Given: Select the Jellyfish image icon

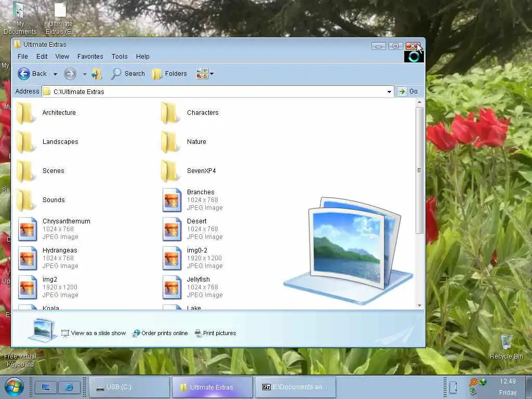Looking at the screenshot, I should 171,288.
